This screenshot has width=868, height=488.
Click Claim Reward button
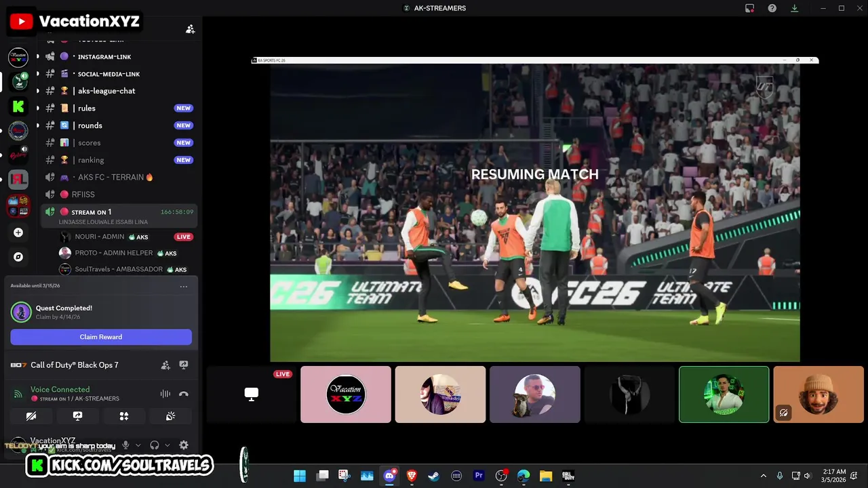[101, 337]
